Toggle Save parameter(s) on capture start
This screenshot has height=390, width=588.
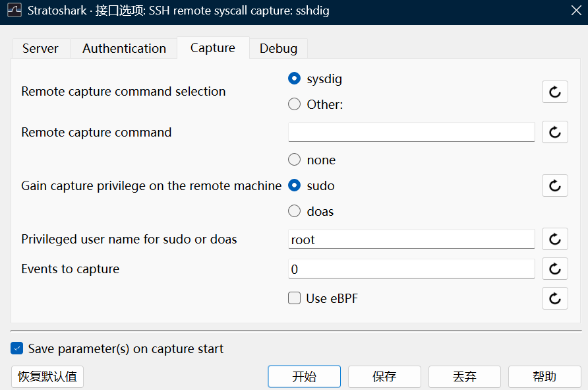(17, 348)
